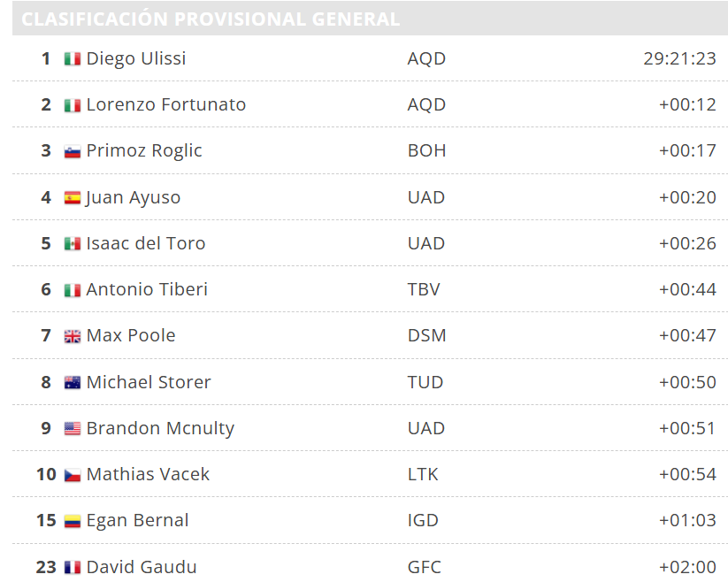Click the Italian flag beside Diego Ulissi
This screenshot has height=582, width=728.
[73, 59]
